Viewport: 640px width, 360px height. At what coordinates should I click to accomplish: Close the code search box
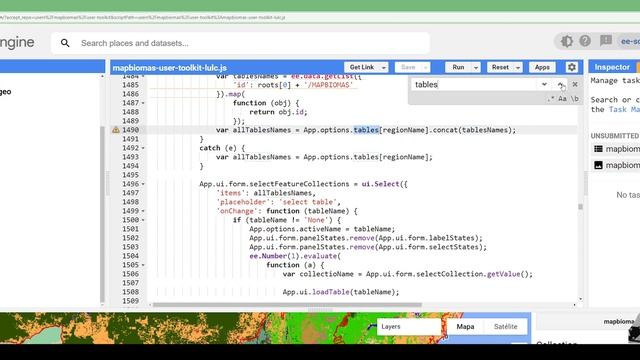575,84
